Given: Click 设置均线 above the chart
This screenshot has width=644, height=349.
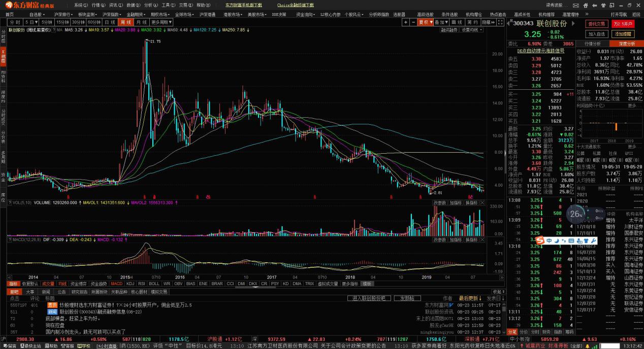Looking at the screenshot, I should pos(472,30).
